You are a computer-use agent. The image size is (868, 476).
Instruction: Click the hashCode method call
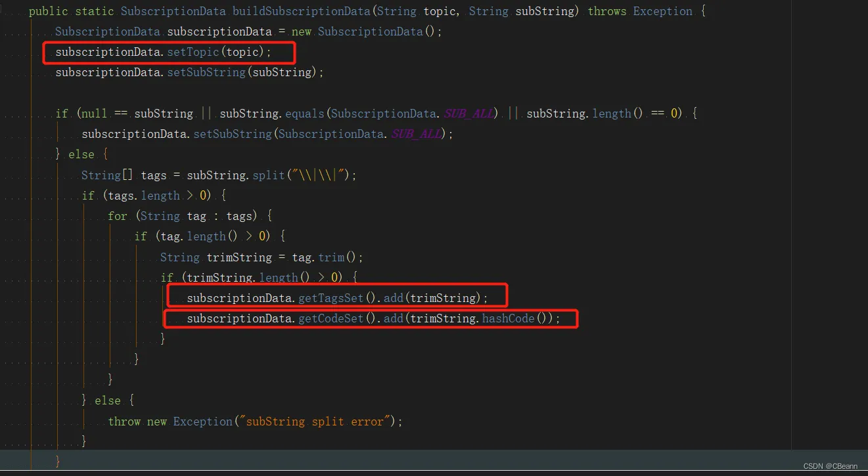(x=509, y=318)
